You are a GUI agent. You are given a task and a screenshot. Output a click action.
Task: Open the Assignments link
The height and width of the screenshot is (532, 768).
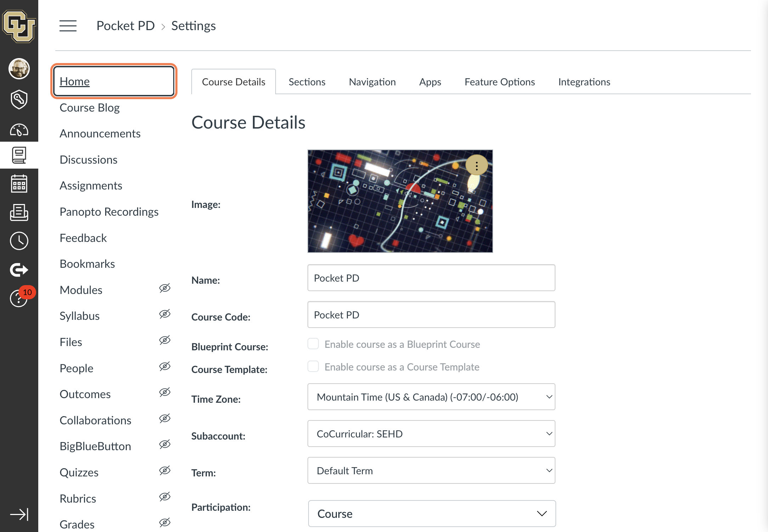click(91, 186)
